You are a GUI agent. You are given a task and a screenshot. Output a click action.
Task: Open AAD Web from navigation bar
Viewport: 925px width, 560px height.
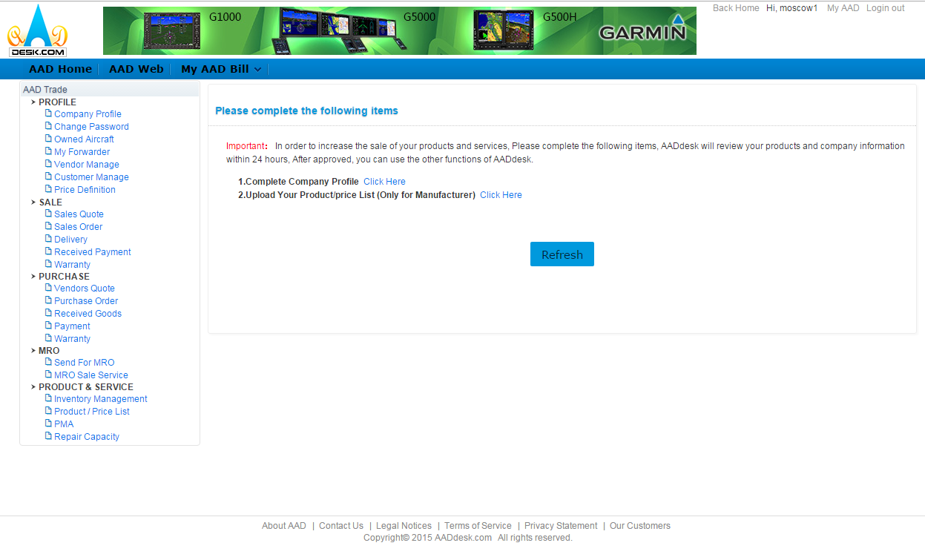click(136, 69)
